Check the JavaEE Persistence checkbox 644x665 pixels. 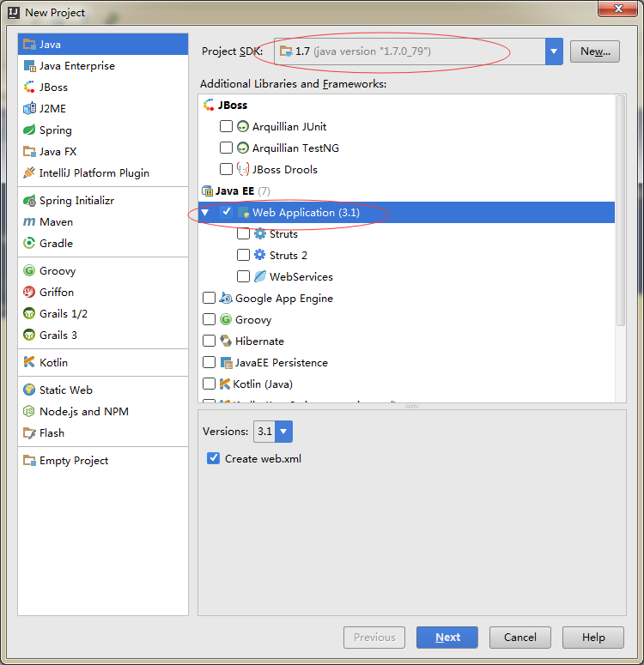tap(209, 362)
